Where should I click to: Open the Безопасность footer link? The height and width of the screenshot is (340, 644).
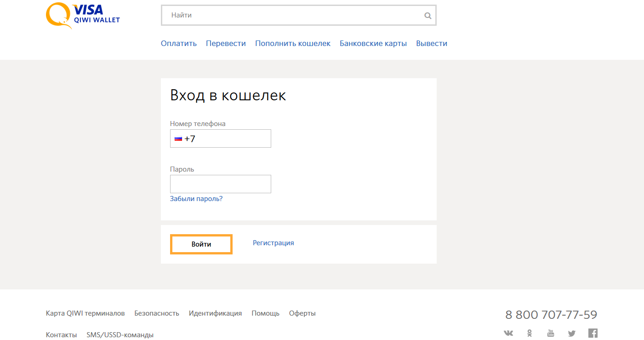[157, 313]
